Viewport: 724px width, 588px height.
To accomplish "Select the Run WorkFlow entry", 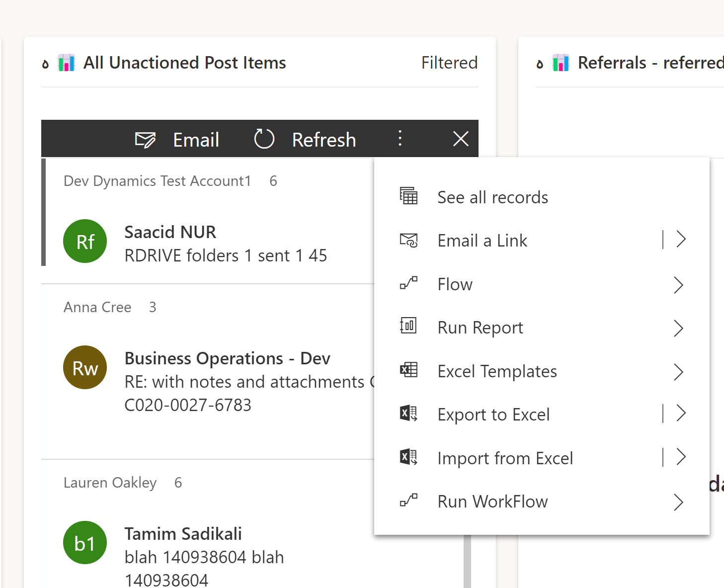I will coord(542,502).
